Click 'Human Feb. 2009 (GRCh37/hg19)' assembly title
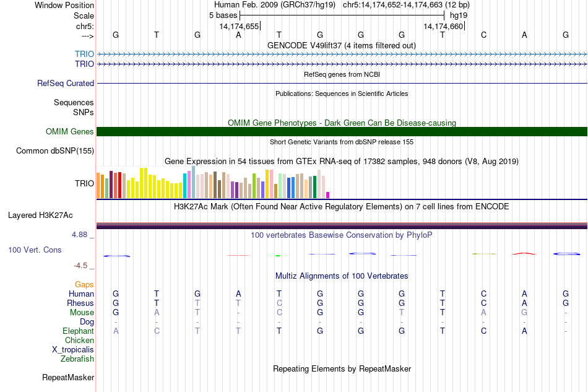The width and height of the screenshot is (588, 392). pos(274,5)
